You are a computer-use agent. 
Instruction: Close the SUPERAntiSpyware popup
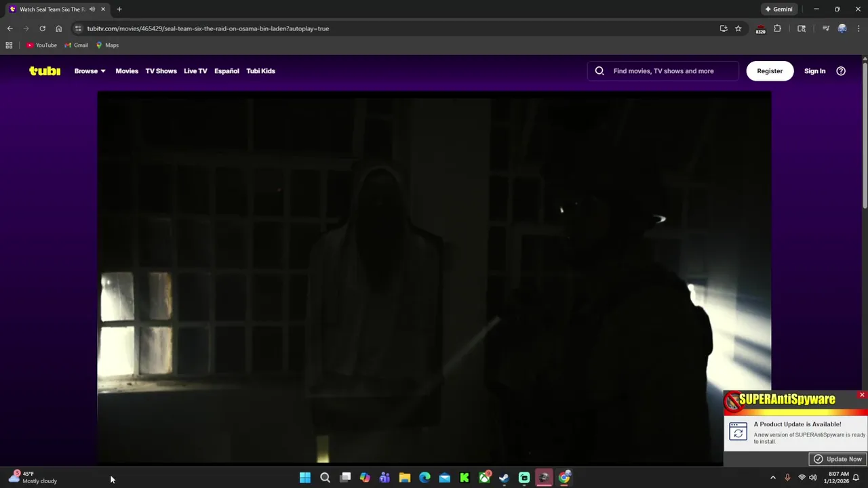pos(862,394)
